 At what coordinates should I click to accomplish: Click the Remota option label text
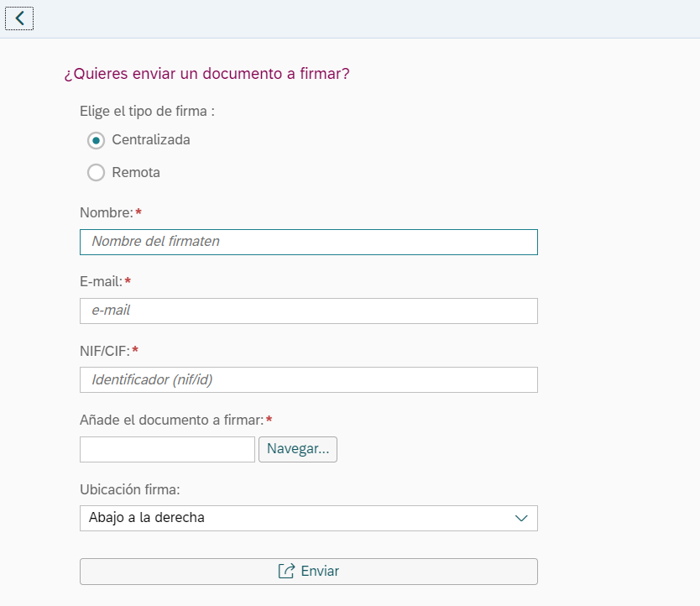click(136, 172)
